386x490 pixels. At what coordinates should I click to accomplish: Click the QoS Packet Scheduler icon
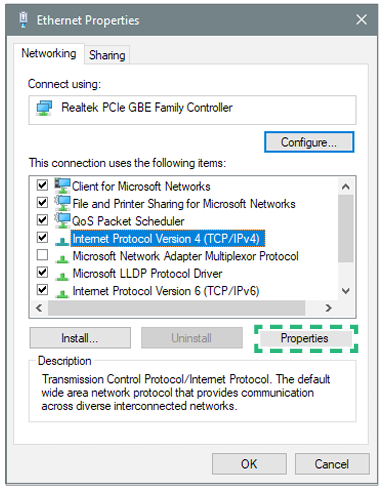point(63,220)
